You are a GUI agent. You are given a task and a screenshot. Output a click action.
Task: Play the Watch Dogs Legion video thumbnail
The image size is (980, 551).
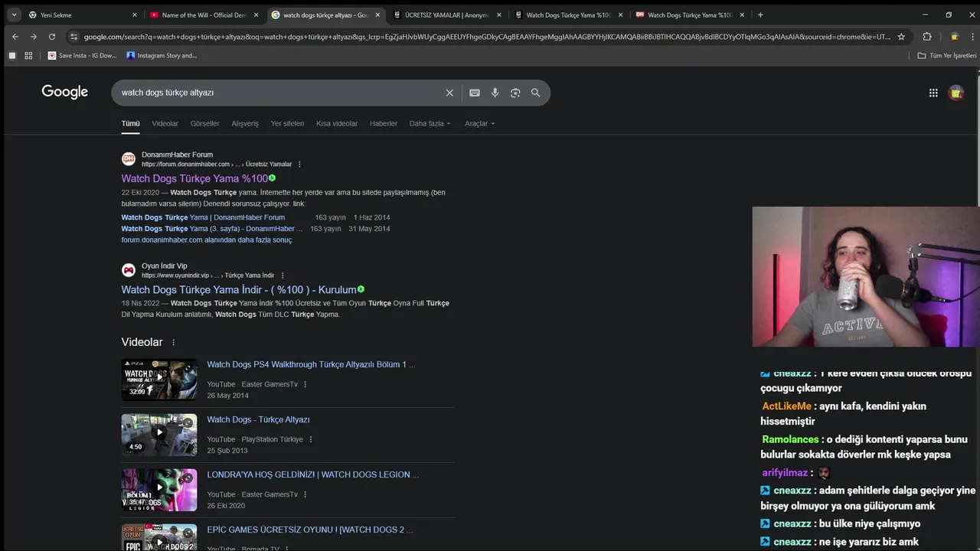pos(159,490)
